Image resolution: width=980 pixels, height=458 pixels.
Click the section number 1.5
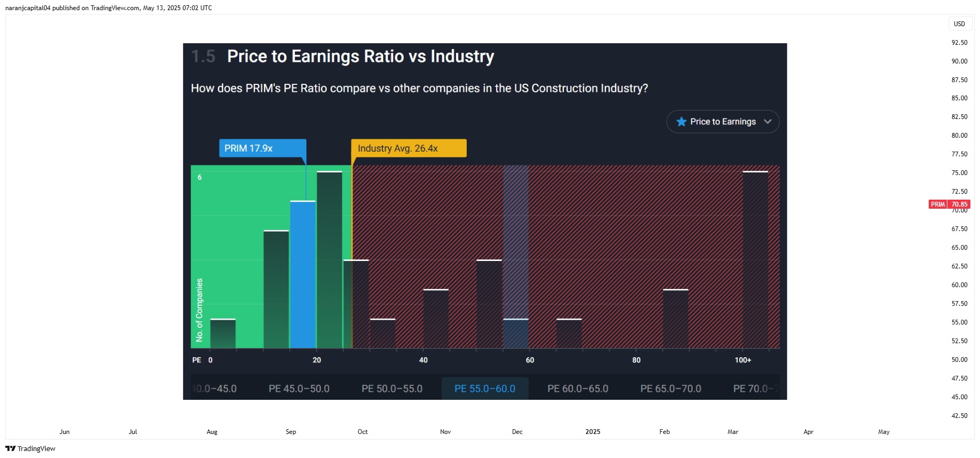[x=203, y=56]
